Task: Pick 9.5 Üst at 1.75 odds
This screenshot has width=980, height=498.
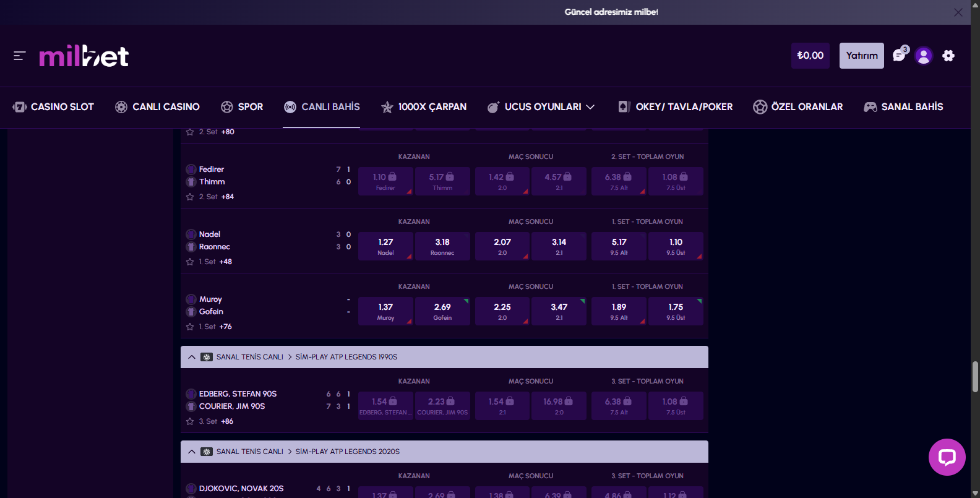Action: [x=676, y=311]
